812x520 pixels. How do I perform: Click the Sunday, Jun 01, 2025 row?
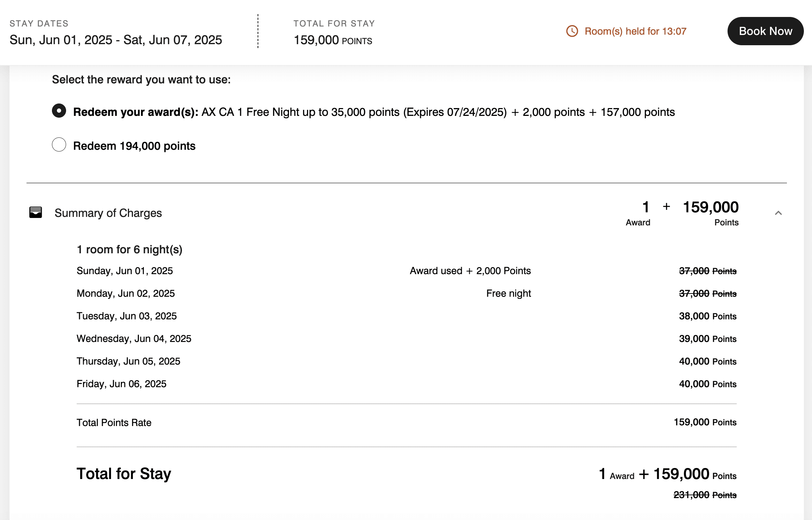pyautogui.click(x=125, y=271)
